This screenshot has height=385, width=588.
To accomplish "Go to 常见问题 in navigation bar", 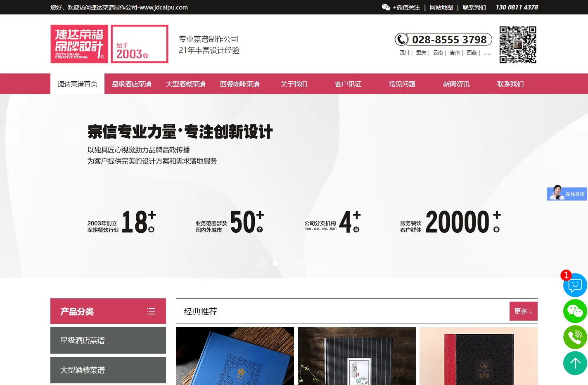I will [x=402, y=84].
